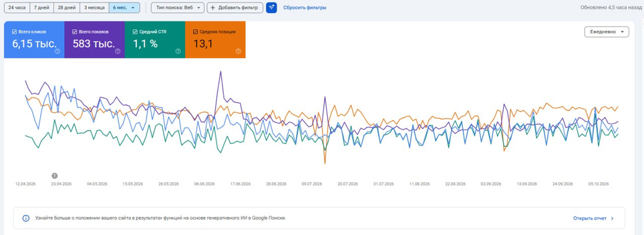This screenshot has height=235, width=644.
Task: Open the Тип поиска: Веб dropdown
Action: (177, 8)
